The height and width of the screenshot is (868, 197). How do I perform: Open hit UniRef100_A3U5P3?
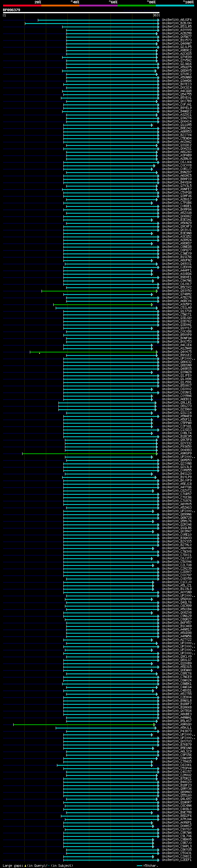[x=177, y=304]
